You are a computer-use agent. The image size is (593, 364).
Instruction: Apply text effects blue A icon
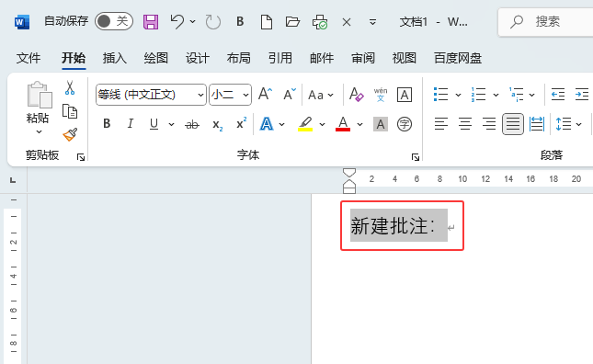[x=267, y=124]
